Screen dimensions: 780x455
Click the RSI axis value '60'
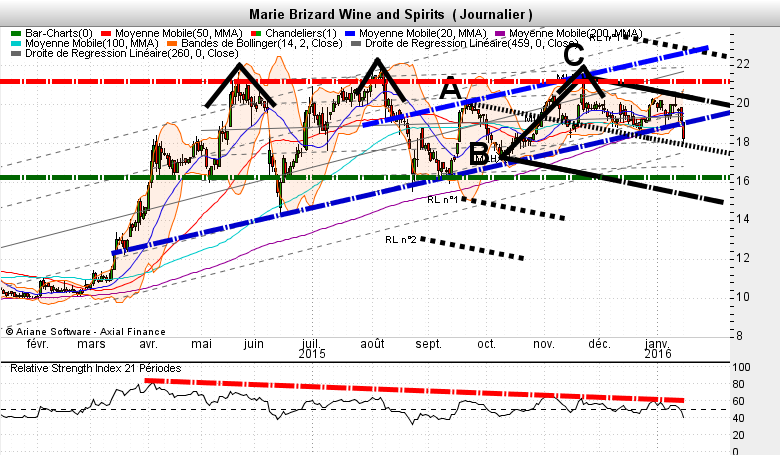coord(738,401)
